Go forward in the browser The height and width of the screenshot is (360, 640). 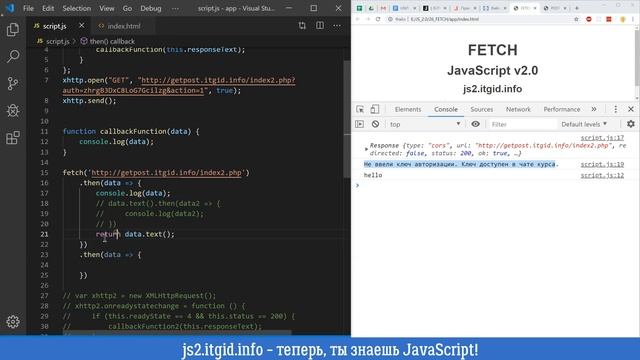pyautogui.click(x=368, y=19)
